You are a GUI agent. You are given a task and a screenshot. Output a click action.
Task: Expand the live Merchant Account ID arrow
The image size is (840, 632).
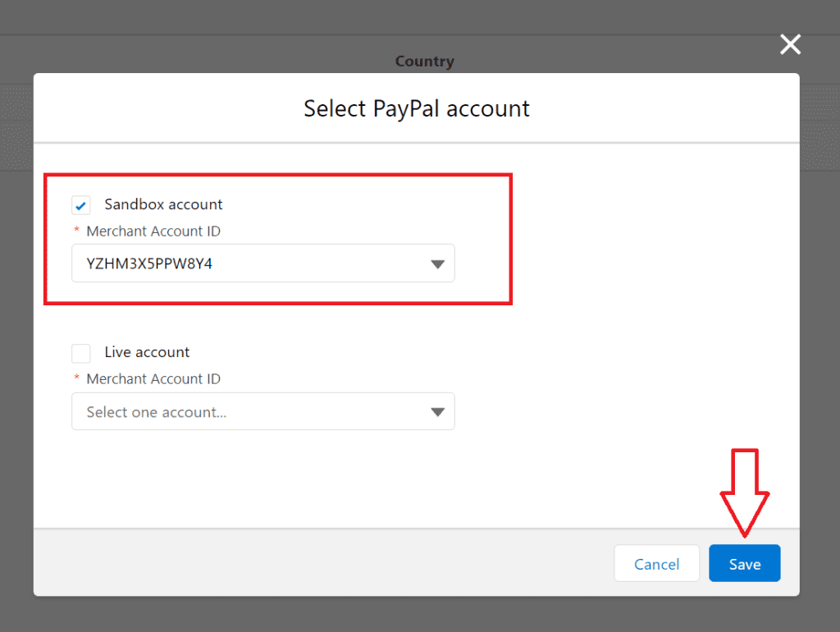(x=437, y=412)
